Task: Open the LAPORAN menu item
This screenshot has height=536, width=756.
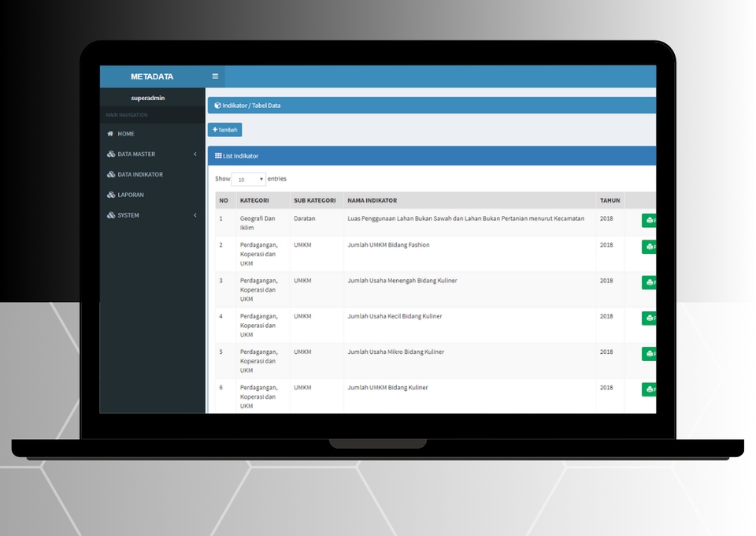Action: [x=131, y=195]
